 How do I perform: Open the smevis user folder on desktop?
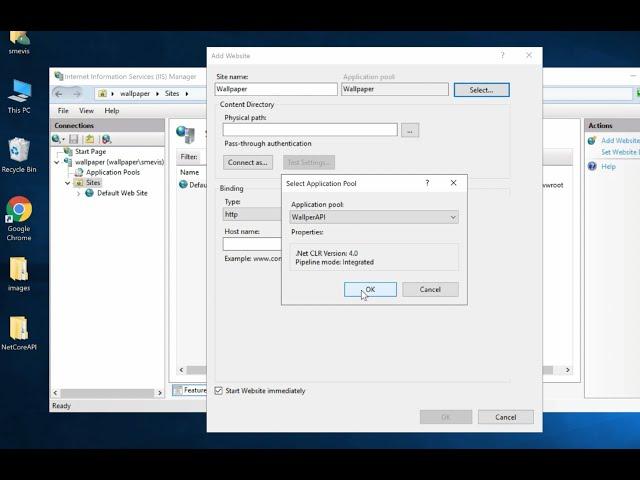pyautogui.click(x=19, y=43)
